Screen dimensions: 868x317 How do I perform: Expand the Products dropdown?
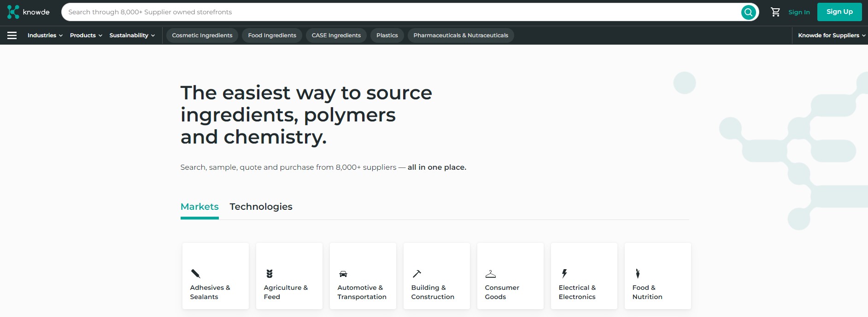coord(86,35)
